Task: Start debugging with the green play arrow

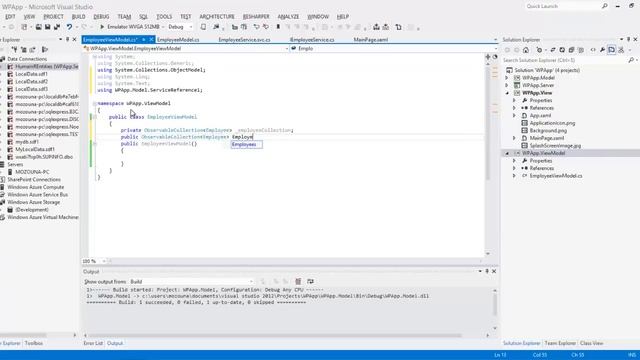Action: pyautogui.click(x=102, y=27)
